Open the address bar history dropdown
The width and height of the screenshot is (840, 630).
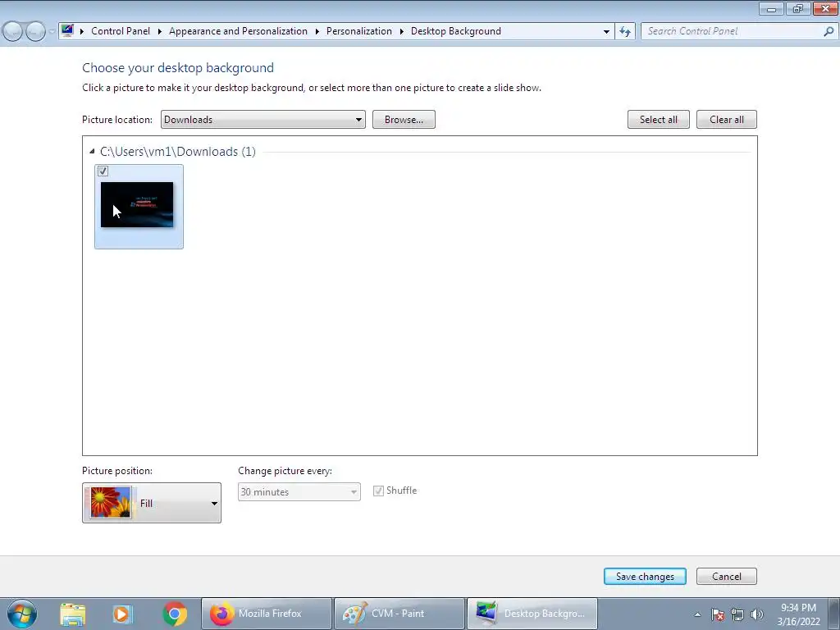[x=606, y=32]
